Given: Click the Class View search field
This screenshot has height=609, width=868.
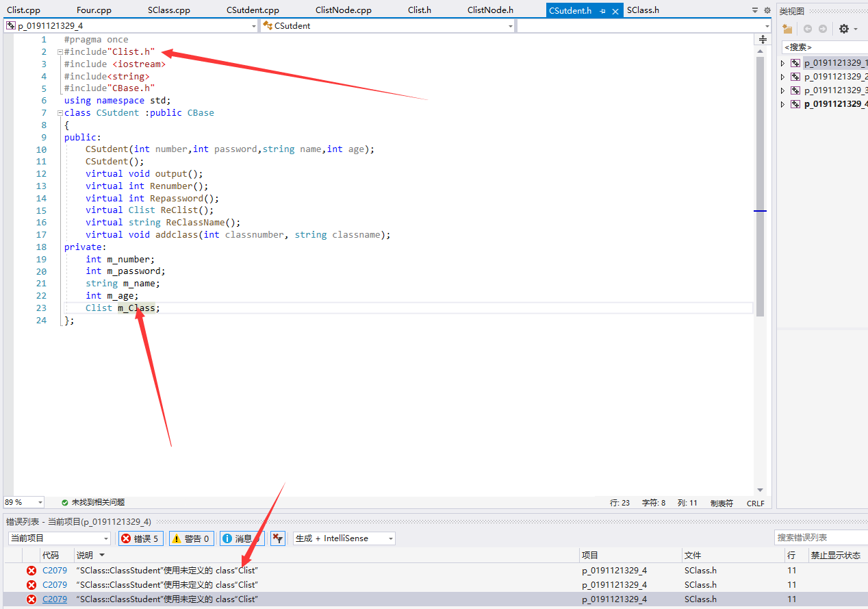Looking at the screenshot, I should [825, 47].
